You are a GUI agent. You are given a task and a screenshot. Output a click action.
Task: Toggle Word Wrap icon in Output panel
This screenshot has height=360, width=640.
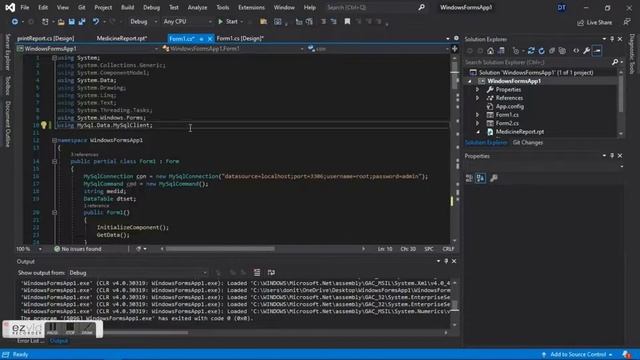point(271,272)
